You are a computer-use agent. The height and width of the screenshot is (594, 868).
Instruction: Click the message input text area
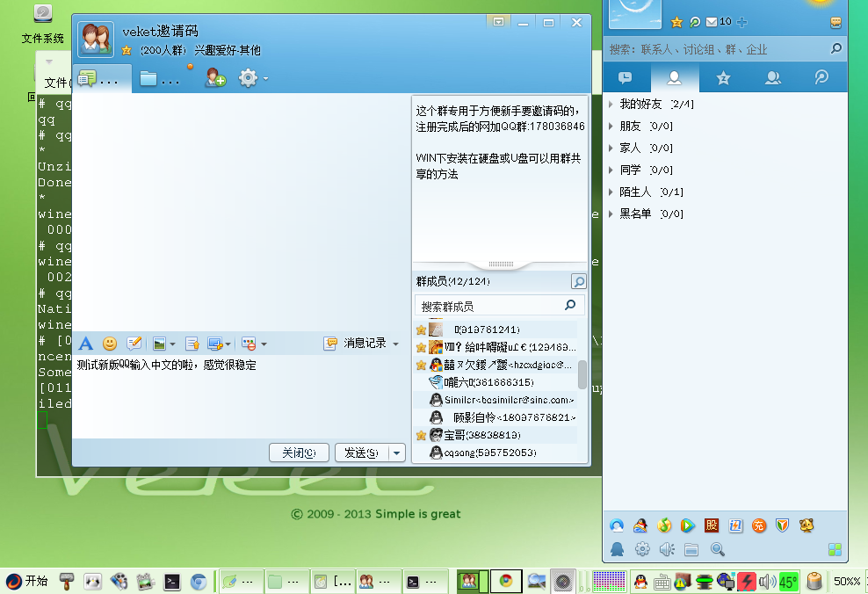pyautogui.click(x=240, y=397)
